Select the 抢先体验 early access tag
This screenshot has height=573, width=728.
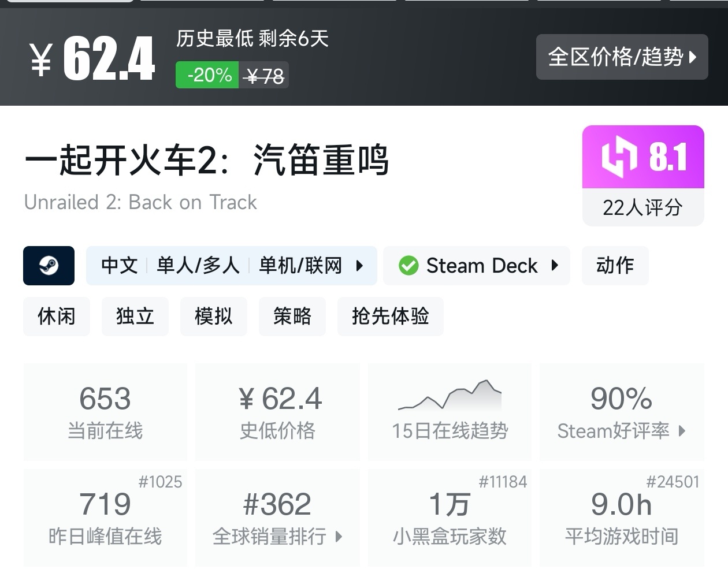pos(391,317)
